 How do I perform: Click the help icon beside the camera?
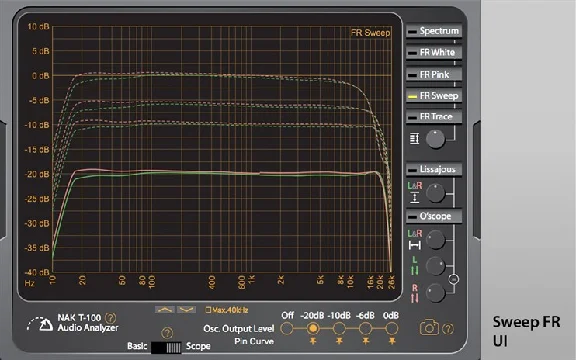click(x=448, y=328)
